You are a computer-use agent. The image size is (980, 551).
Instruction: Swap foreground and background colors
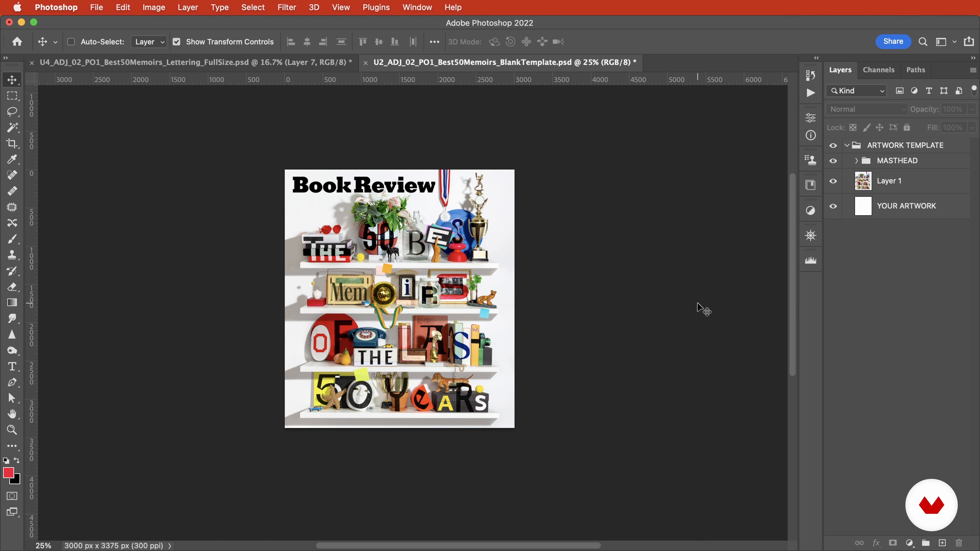[x=17, y=460]
